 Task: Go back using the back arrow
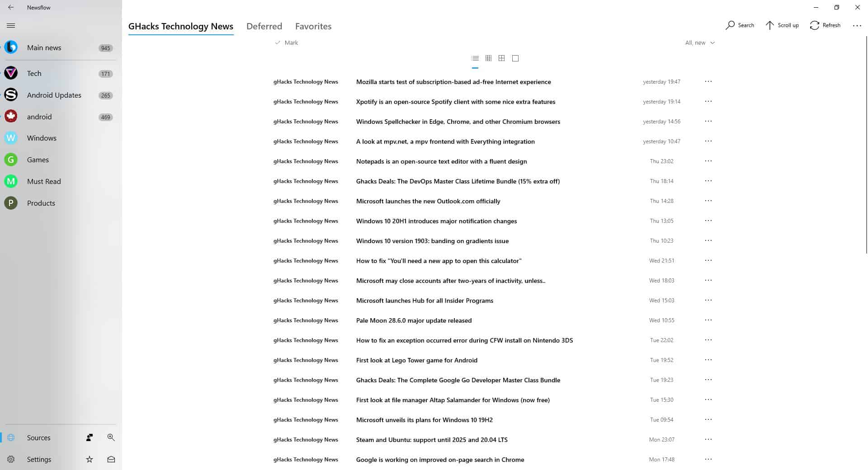point(11,7)
